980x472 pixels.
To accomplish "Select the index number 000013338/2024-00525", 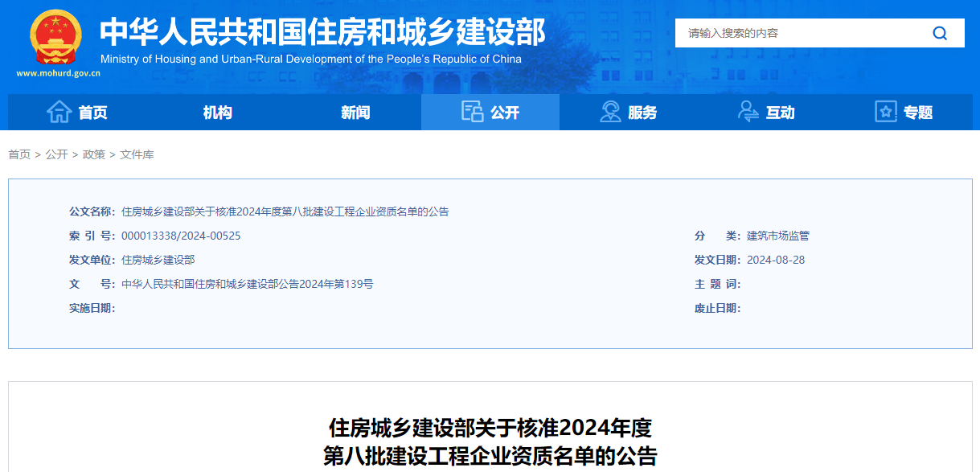I will click(181, 236).
